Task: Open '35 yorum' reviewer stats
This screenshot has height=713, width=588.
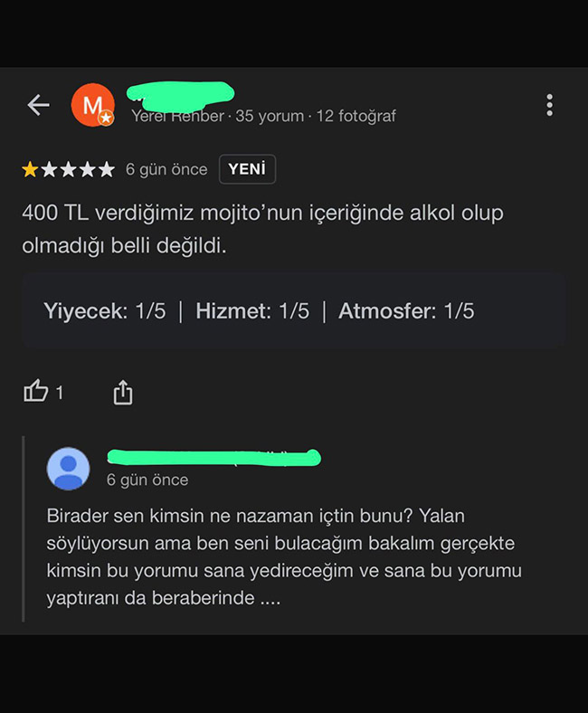Action: (270, 116)
